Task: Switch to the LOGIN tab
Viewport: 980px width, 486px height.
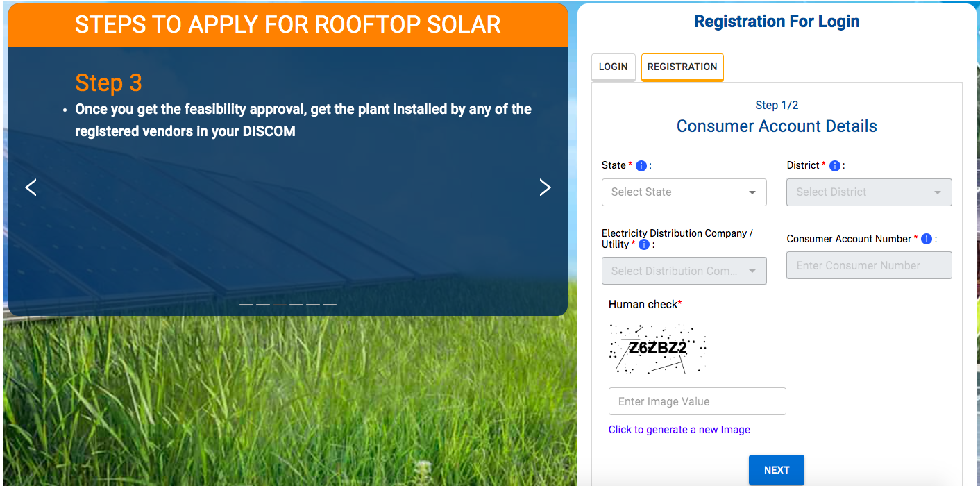Action: point(613,67)
